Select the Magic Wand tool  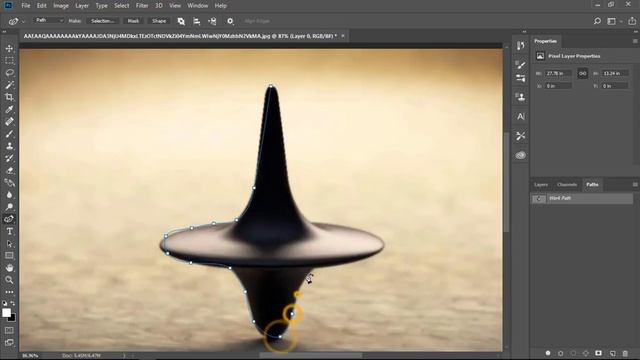[9, 85]
